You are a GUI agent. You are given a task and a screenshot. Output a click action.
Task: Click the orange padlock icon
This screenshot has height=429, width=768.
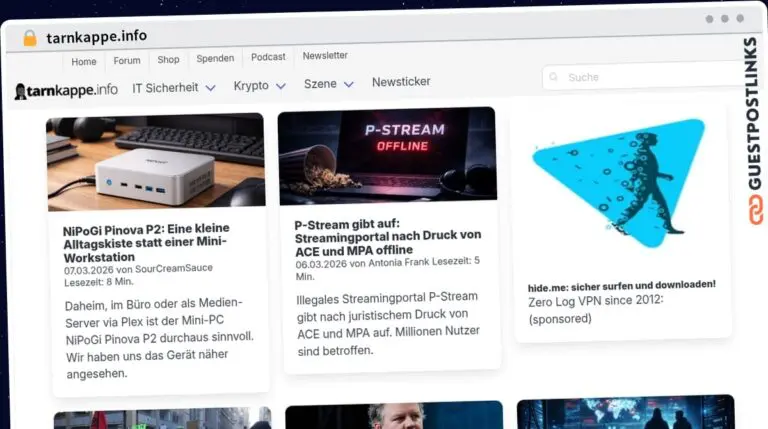click(30, 38)
